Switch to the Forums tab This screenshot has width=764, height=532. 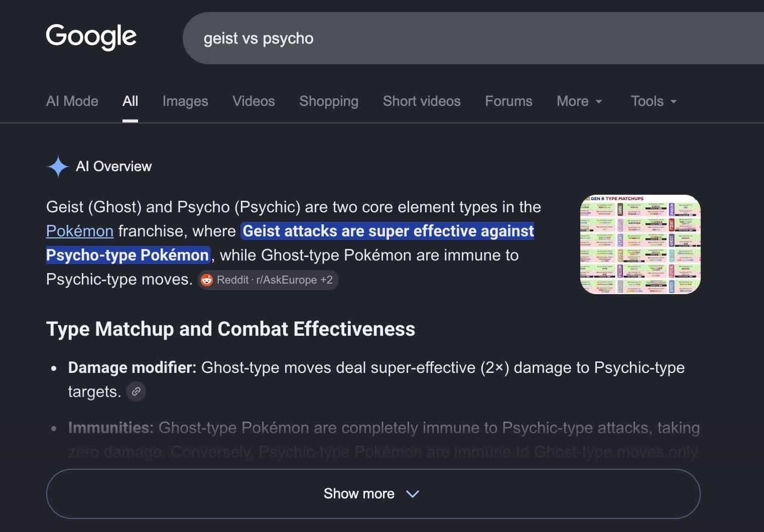pyautogui.click(x=508, y=101)
